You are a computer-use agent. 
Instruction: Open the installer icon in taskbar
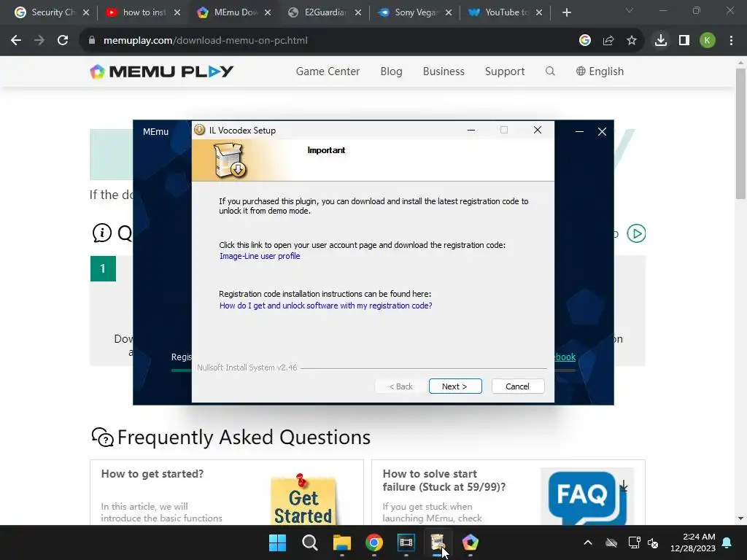click(438, 542)
